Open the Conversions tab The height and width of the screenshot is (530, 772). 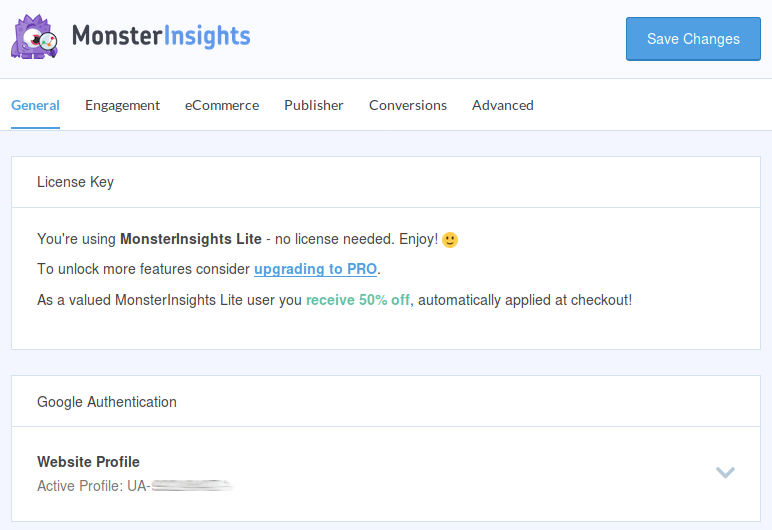pos(408,105)
